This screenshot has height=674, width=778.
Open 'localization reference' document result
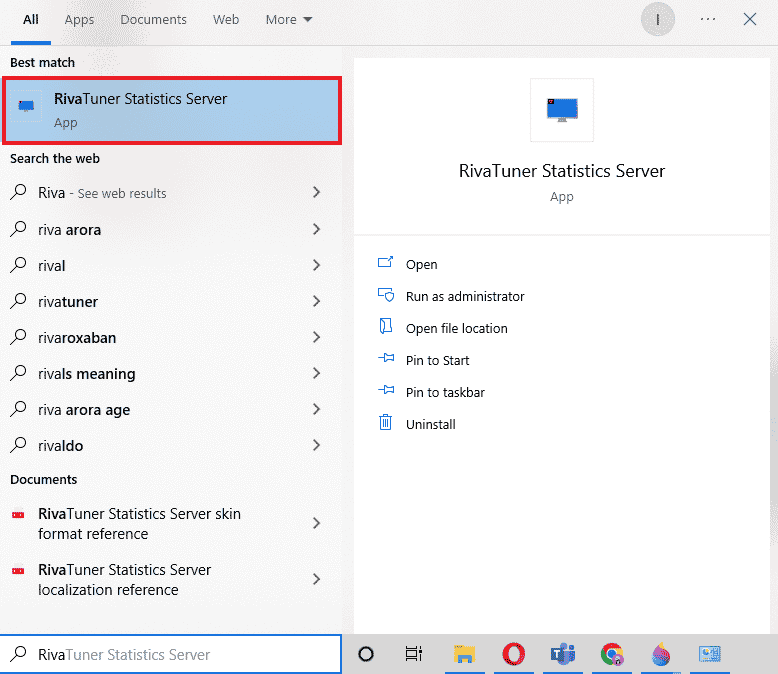coord(172,579)
